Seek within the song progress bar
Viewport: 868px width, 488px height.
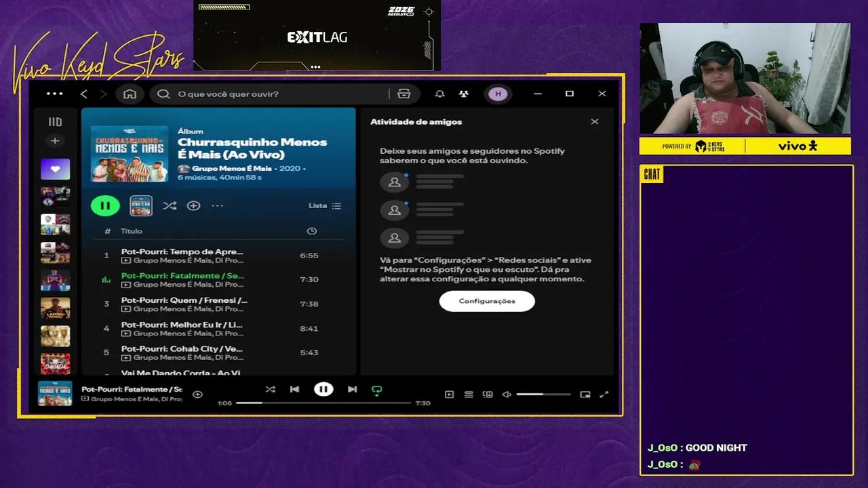pyautogui.click(x=323, y=403)
